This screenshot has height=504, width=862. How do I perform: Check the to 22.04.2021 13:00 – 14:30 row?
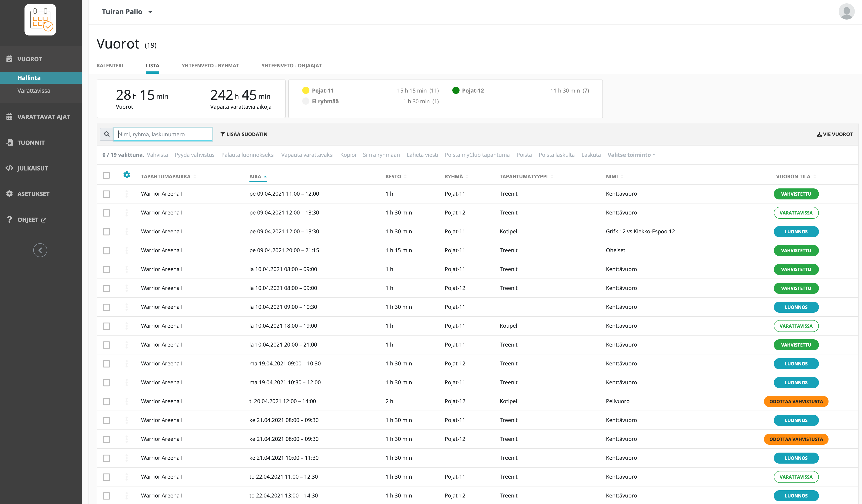click(106, 496)
